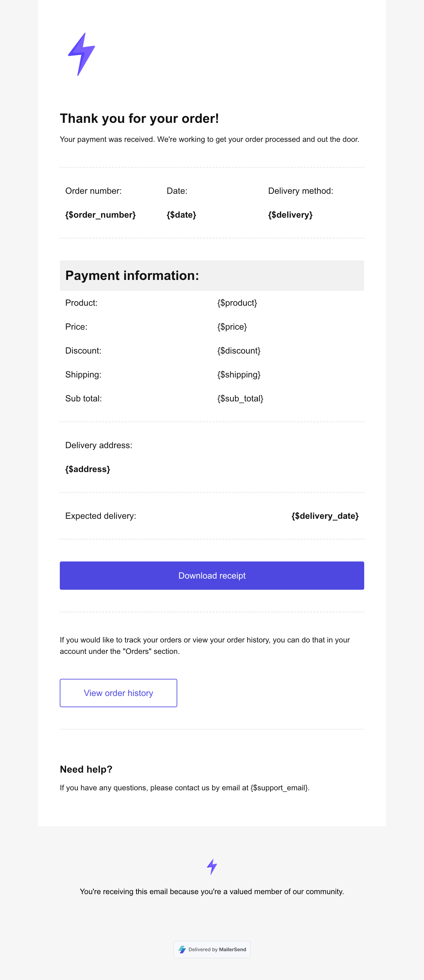Click the Need help? heading
The width and height of the screenshot is (424, 980).
(86, 769)
